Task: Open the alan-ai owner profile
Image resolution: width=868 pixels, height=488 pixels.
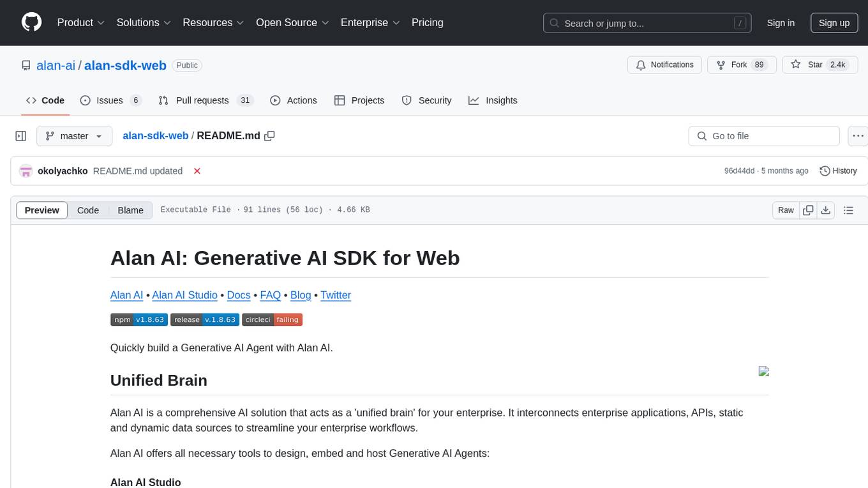Action: (x=56, y=65)
